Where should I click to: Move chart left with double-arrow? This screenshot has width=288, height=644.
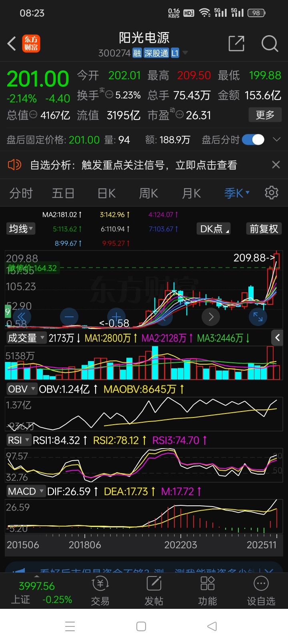pyautogui.click(x=22, y=317)
